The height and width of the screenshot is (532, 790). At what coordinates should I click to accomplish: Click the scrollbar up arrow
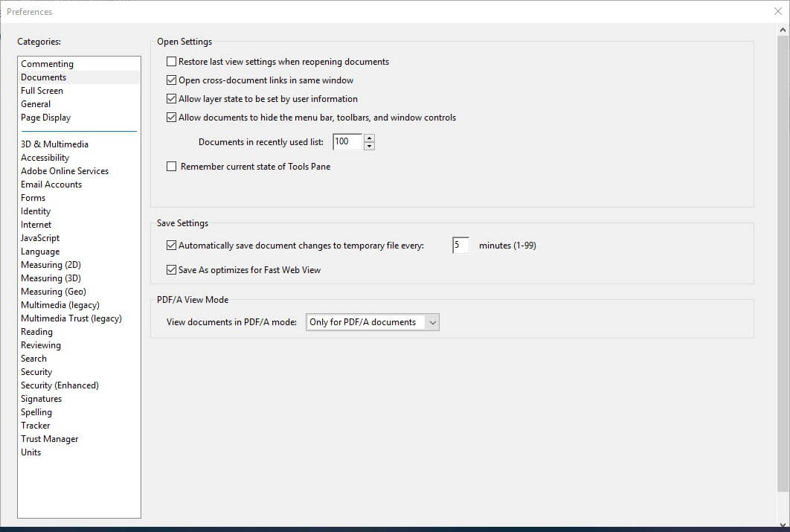783,30
